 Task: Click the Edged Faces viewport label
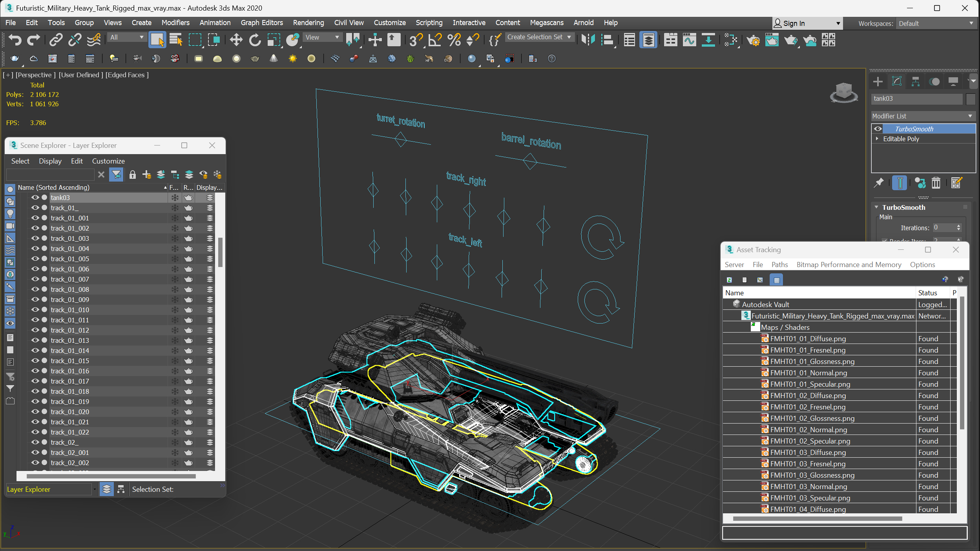(x=127, y=75)
